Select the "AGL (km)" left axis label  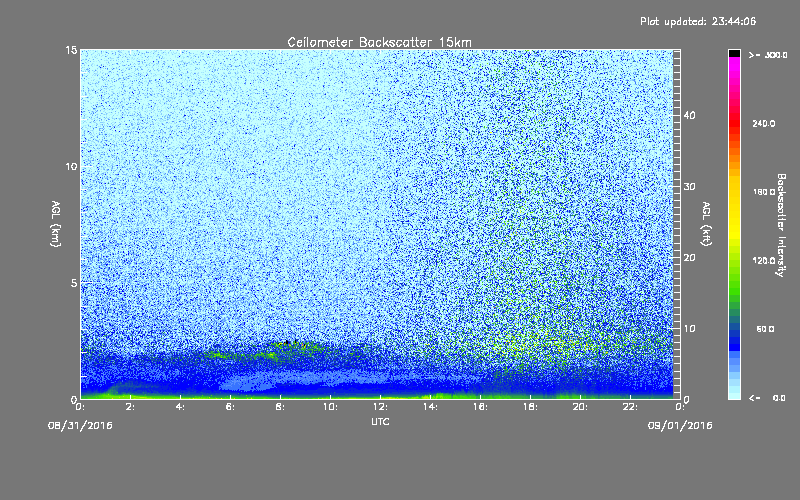pos(56,224)
